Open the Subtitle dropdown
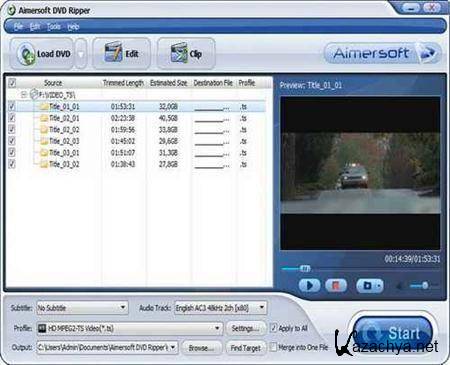The image size is (450, 365). [123, 307]
